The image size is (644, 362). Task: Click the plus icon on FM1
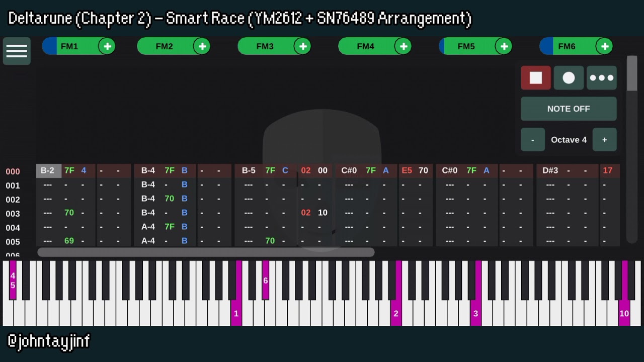(107, 46)
